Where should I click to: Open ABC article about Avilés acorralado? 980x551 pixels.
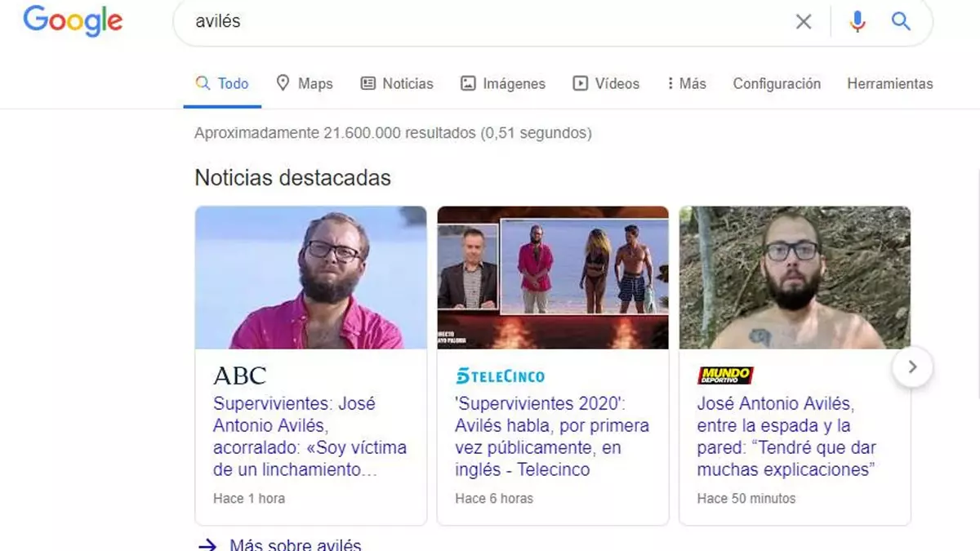pyautogui.click(x=310, y=437)
